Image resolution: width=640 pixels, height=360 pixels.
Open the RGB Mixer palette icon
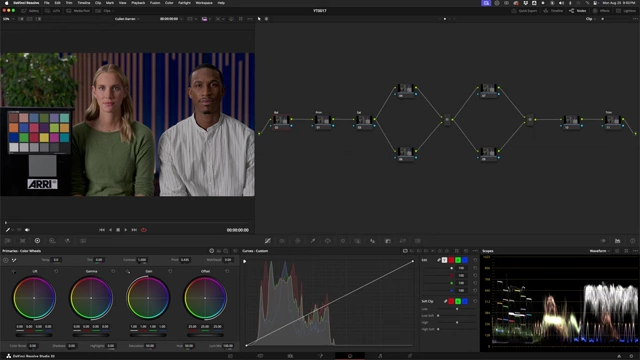(67, 241)
